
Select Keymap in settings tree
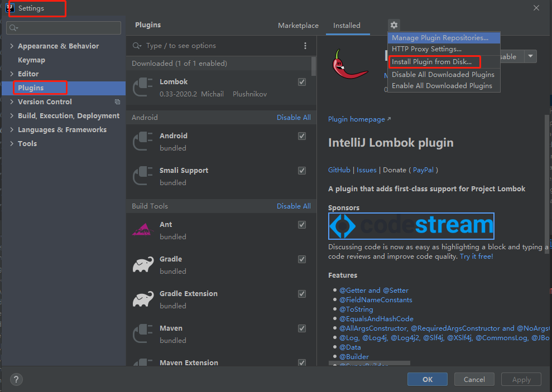click(31, 60)
